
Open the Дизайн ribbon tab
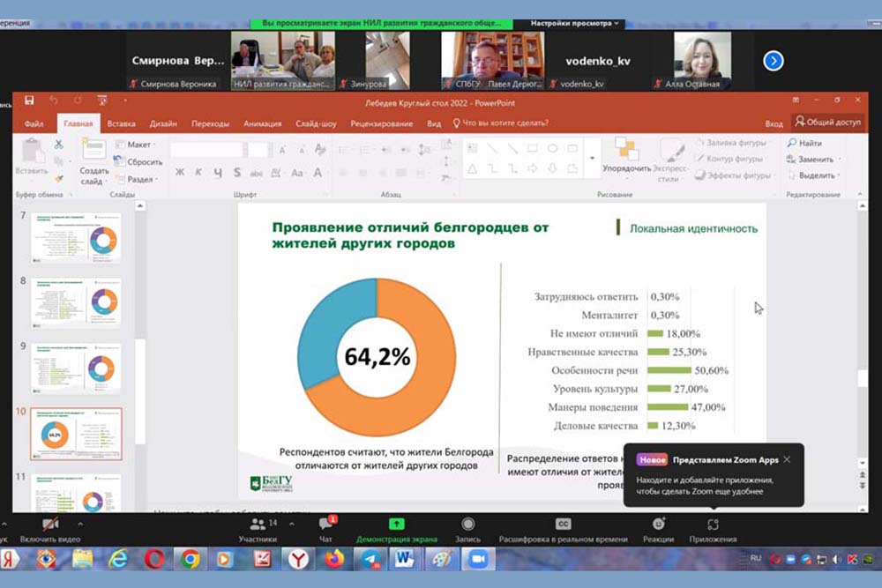(163, 124)
